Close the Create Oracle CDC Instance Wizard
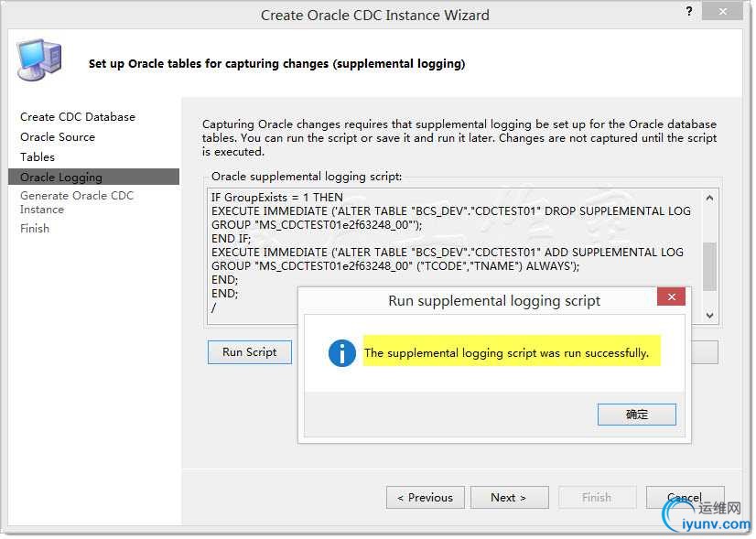This screenshot has height=539, width=756. click(722, 12)
